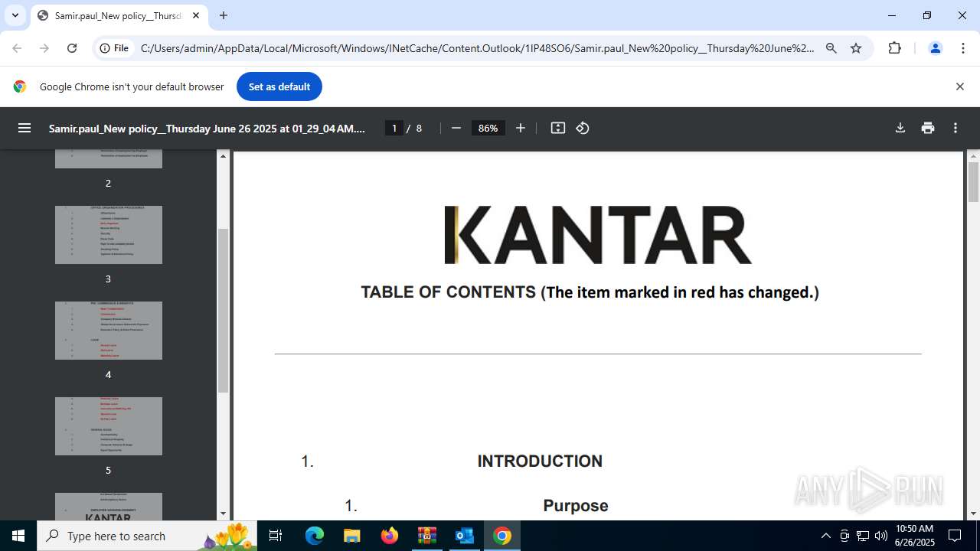Click the document vertical scrollbar thumb
This screenshot has height=551, width=980.
[974, 182]
